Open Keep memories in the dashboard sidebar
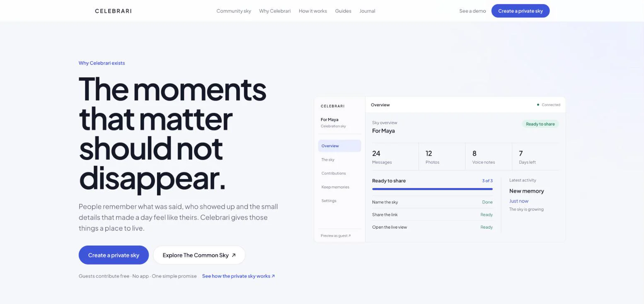Viewport: 644px width, 304px height. click(339, 187)
